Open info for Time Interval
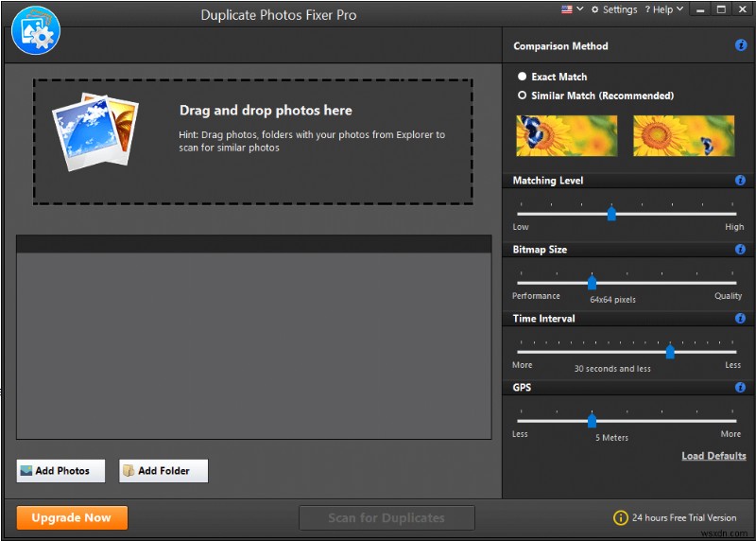 [x=740, y=318]
